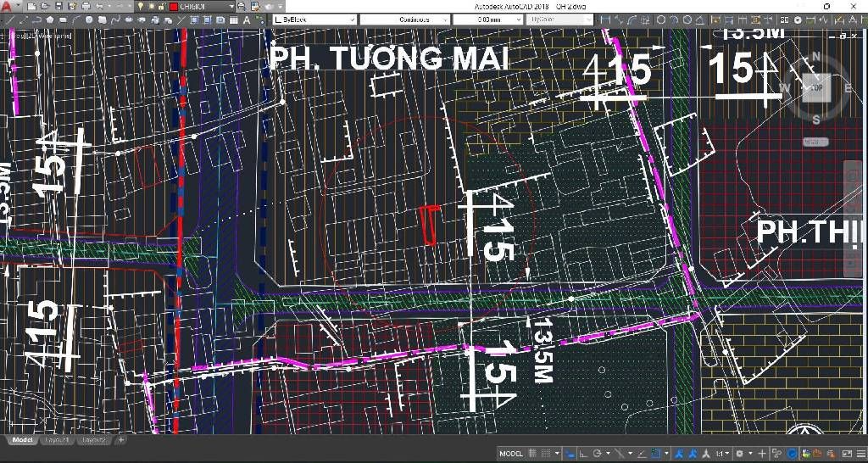The image size is (868, 463).
Task: Select the Aligned dimension tool
Action: click(619, 20)
